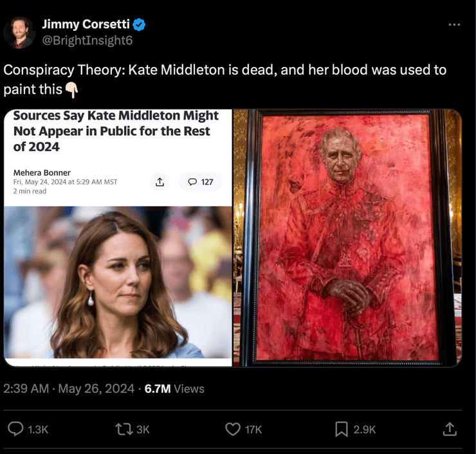The height and width of the screenshot is (454, 476).
Task: Click the blue verified badge
Action: [x=140, y=25]
